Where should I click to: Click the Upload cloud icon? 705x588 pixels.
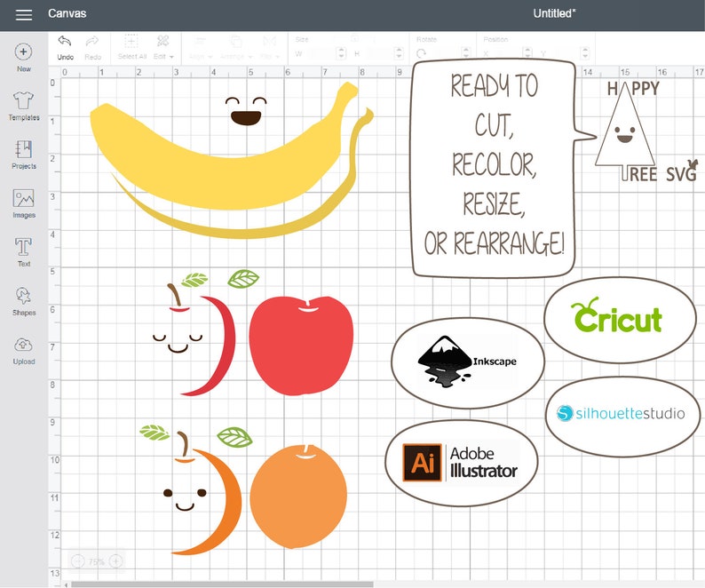23,345
